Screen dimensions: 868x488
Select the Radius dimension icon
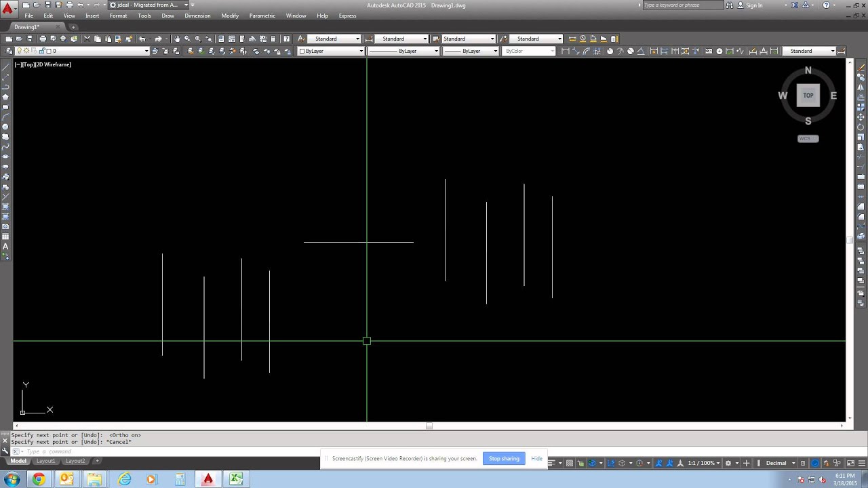[610, 51]
